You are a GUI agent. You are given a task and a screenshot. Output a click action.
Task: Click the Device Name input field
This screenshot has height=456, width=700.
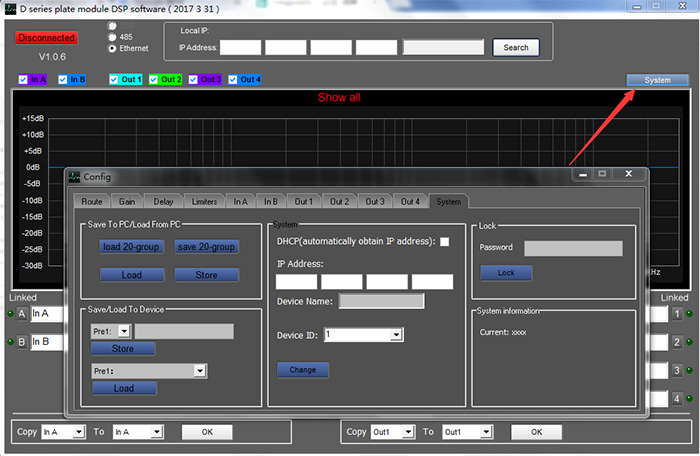tap(381, 301)
